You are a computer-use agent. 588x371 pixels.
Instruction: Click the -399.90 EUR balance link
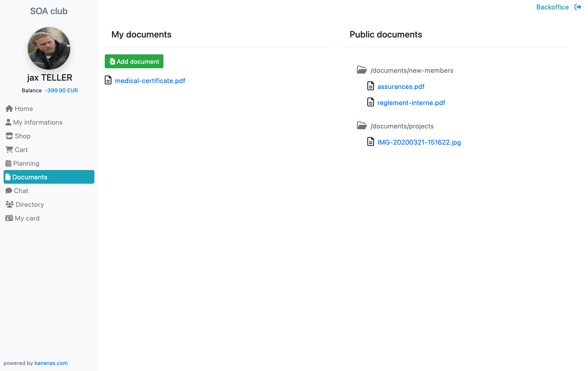point(61,91)
